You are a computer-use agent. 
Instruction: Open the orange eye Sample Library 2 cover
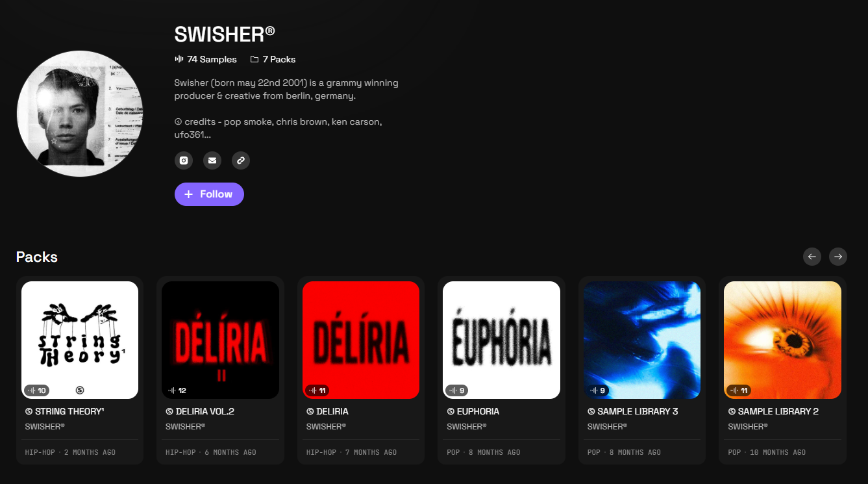(782, 340)
